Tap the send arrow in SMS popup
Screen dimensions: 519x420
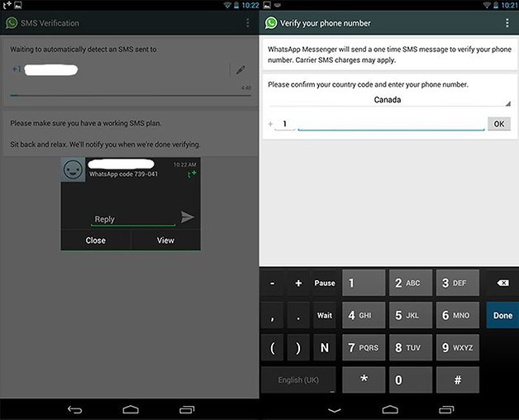click(x=188, y=217)
